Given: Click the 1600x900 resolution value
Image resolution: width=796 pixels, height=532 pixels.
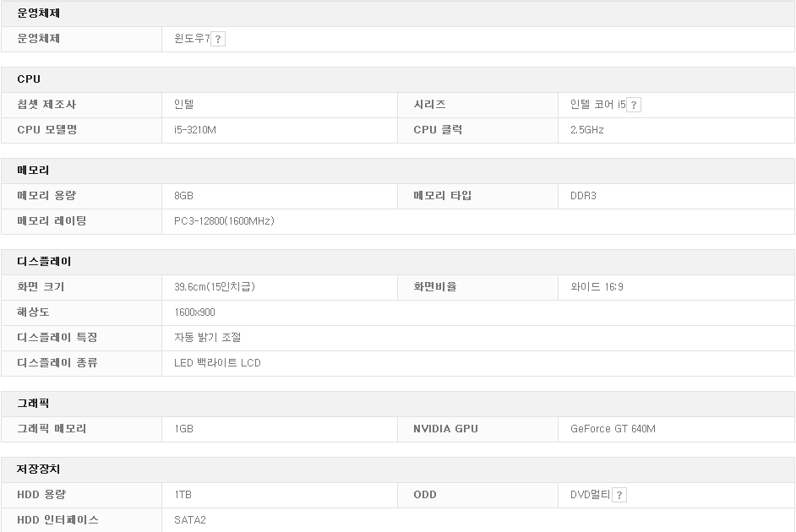Looking at the screenshot, I should point(194,312).
